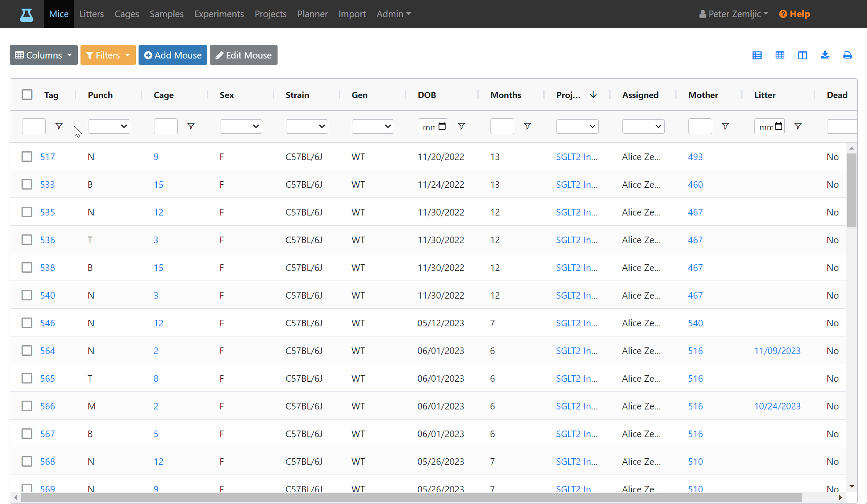
Task: Open the Sex filter dropdown
Action: 241,126
